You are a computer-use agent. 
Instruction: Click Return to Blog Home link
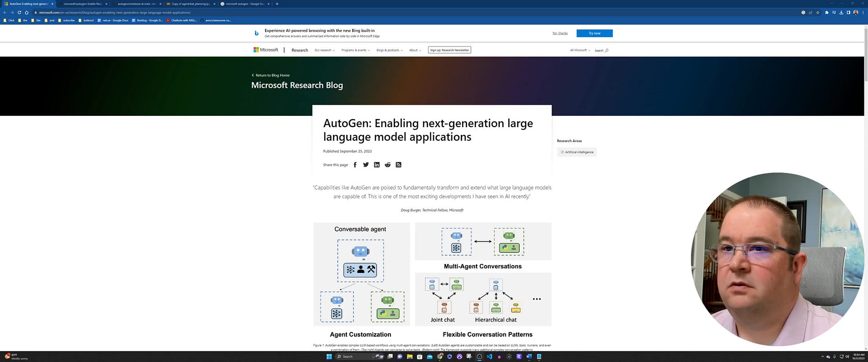[x=271, y=75]
